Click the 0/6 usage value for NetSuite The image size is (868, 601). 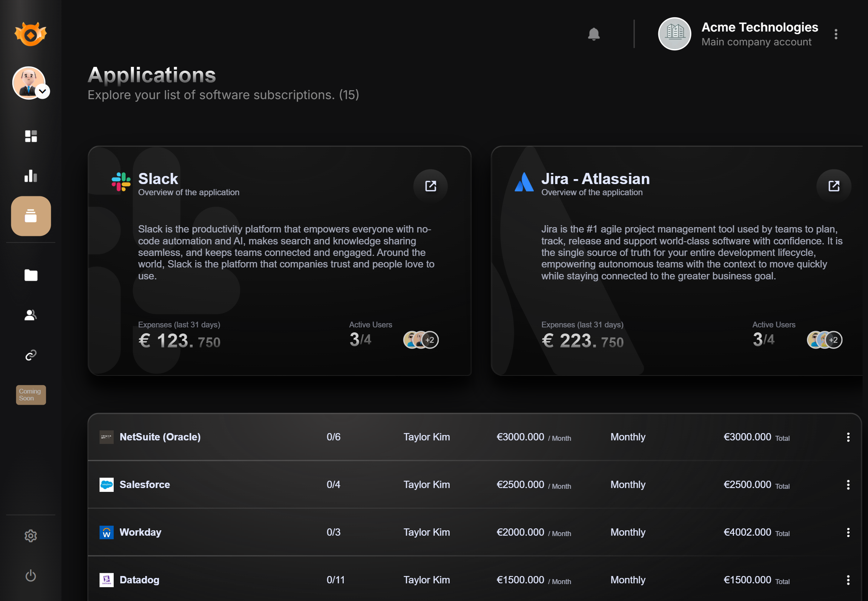click(333, 437)
